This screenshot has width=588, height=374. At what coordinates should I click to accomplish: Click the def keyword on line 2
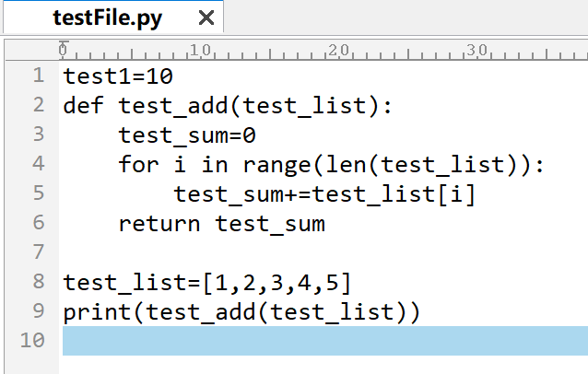(84, 106)
